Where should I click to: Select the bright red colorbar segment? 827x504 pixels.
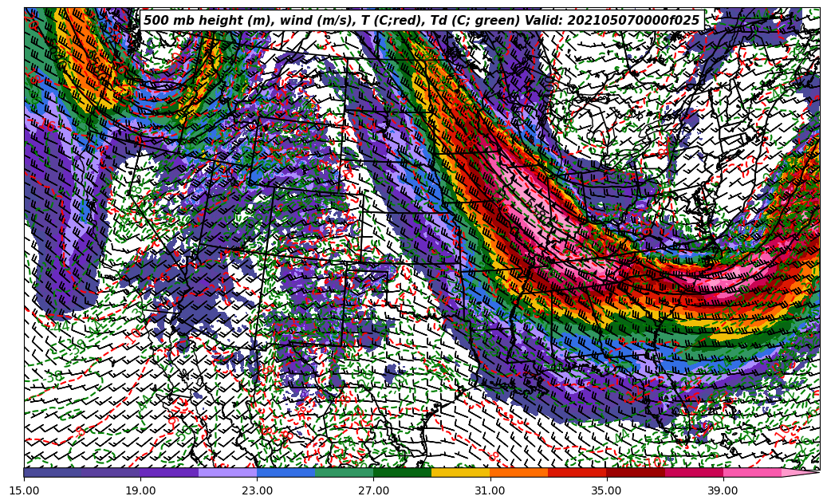(577, 472)
